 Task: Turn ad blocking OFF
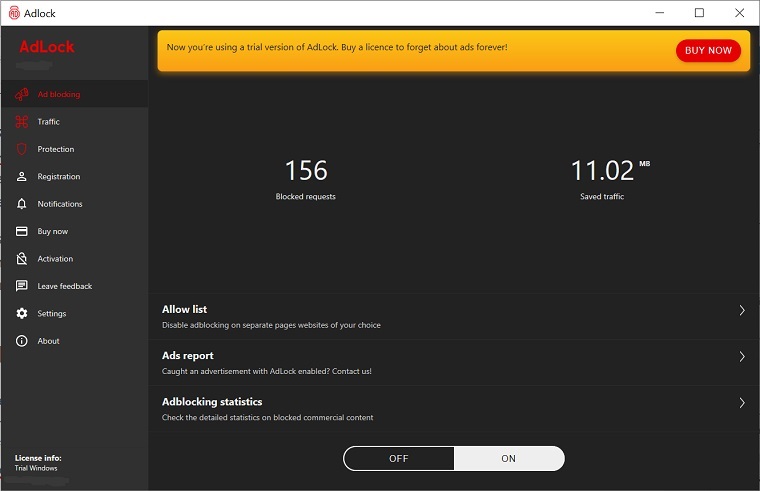[x=399, y=458]
